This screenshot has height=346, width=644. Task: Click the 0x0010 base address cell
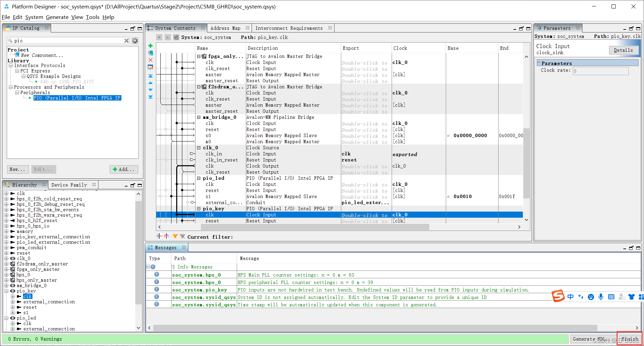pos(462,196)
